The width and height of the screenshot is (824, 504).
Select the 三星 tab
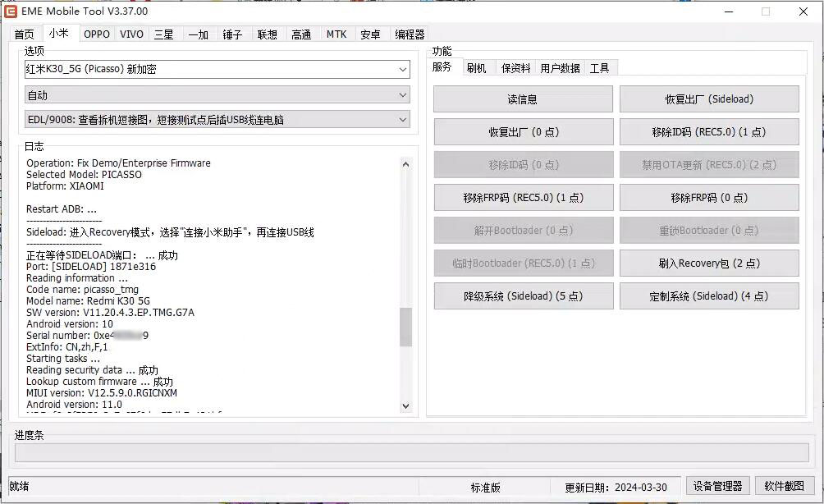point(164,34)
